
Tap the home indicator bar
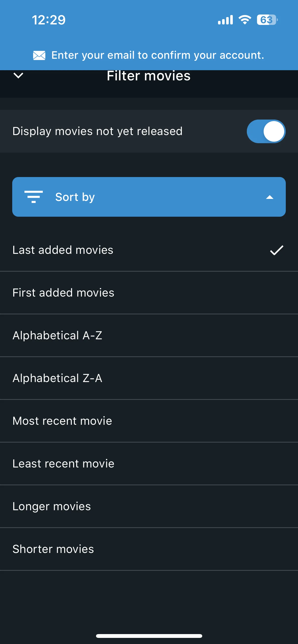coord(149,636)
